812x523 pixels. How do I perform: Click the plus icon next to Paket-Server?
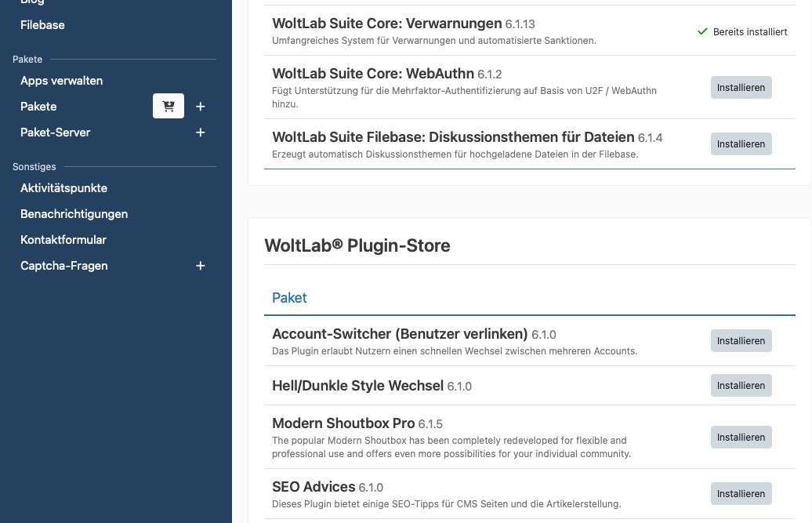tap(201, 133)
